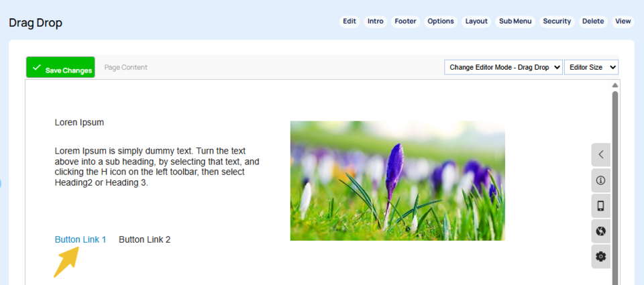Screen dimensions: 644x285
Task: Select the crocus flower image
Action: [397, 180]
